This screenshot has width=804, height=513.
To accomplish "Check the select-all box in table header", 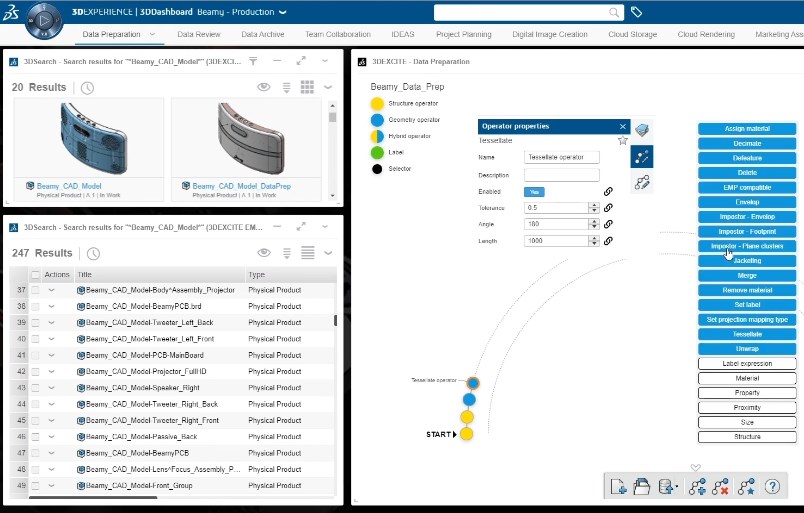I will [x=35, y=275].
